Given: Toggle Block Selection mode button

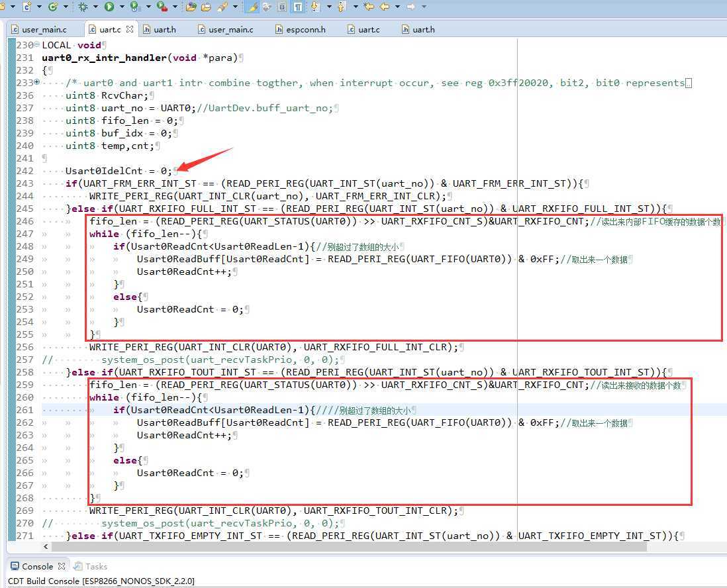Looking at the screenshot, I should tap(282, 7).
